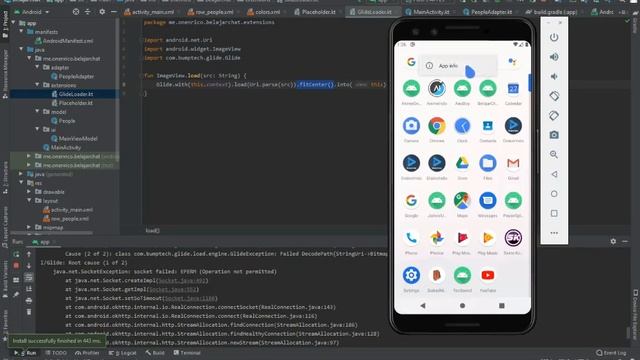This screenshot has width=640, height=360.
Task: Switch to activity_main.xml editor tab
Action: pyautogui.click(x=149, y=12)
